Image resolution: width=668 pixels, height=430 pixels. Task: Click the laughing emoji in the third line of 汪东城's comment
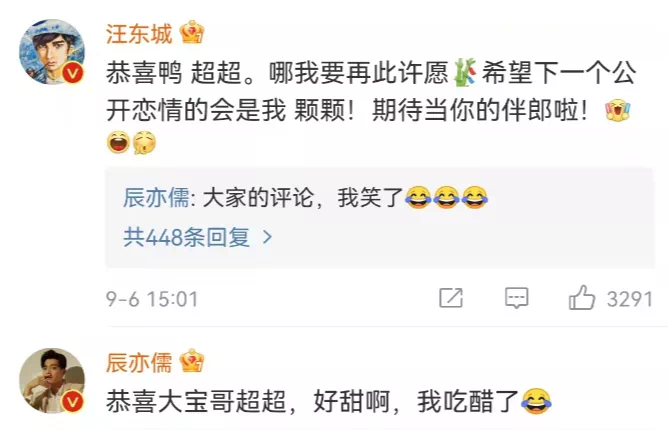coord(118,143)
